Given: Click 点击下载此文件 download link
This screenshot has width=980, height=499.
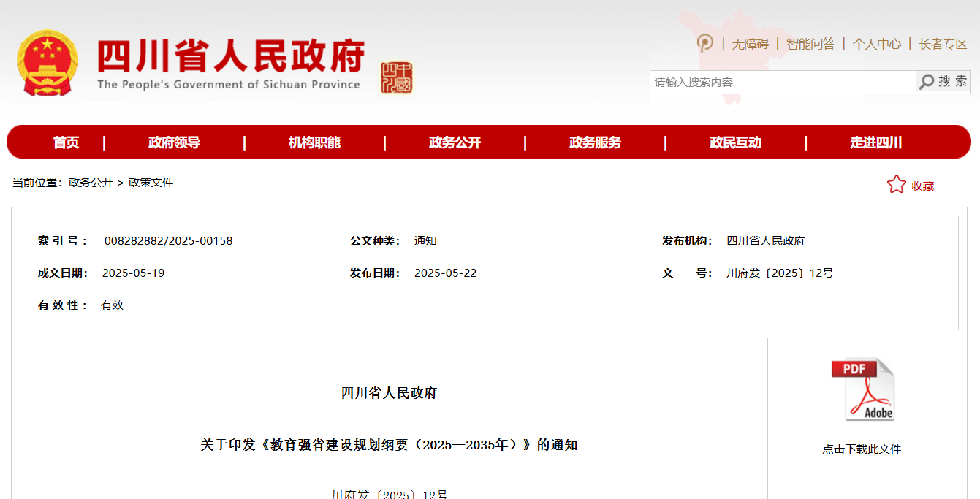Looking at the screenshot, I should tap(862, 449).
